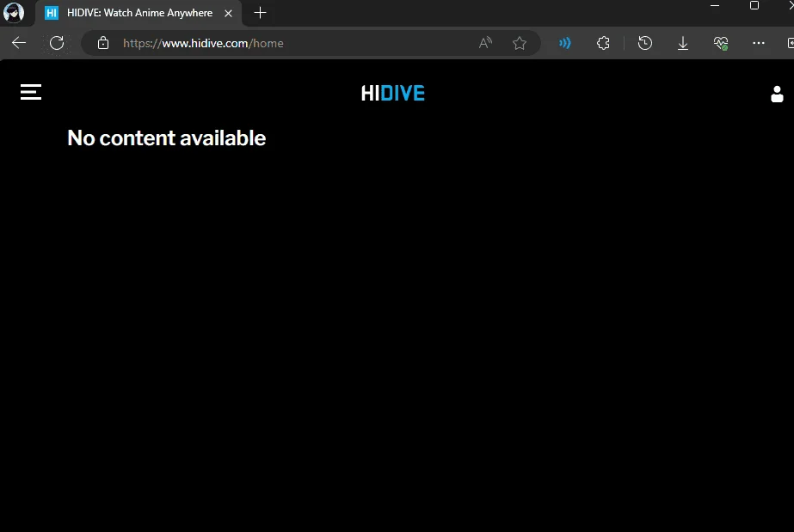The height and width of the screenshot is (532, 794).
Task: Click the blue sound-wave extension icon
Action: (564, 43)
